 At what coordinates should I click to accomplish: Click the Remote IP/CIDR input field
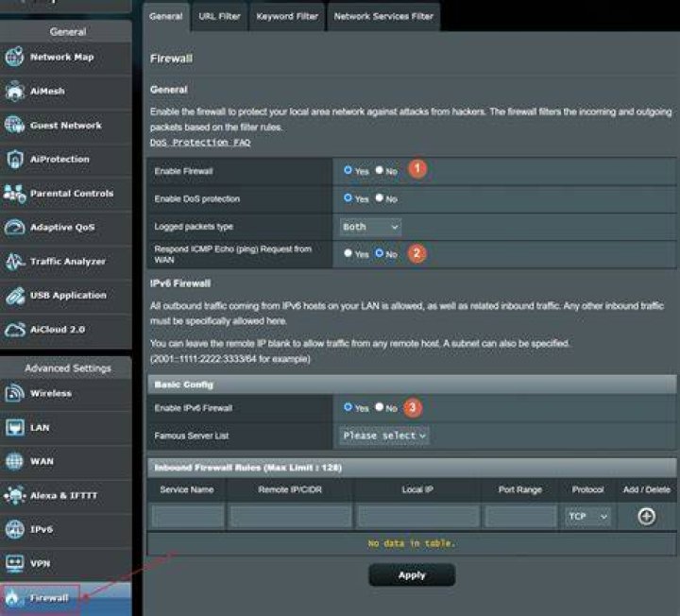(290, 516)
